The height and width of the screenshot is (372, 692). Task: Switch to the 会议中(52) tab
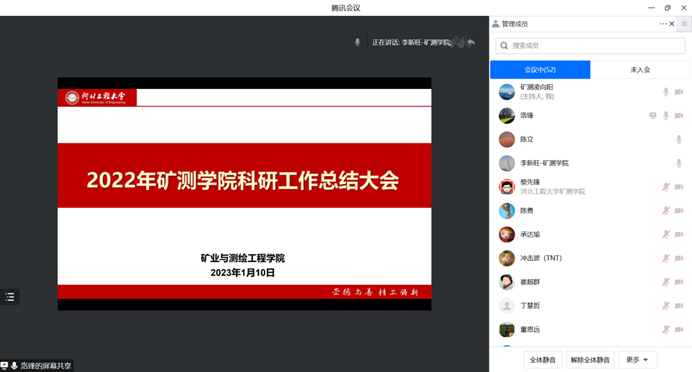(540, 70)
